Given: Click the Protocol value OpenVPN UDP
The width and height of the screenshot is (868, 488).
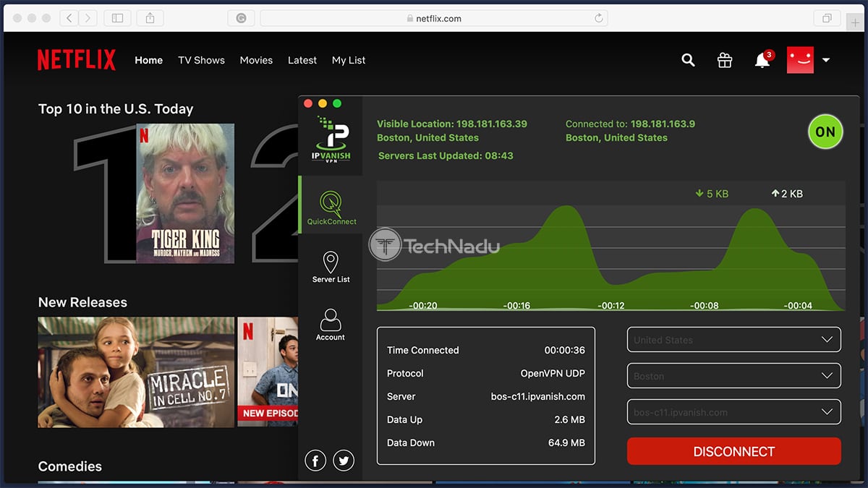Looking at the screenshot, I should click(553, 373).
